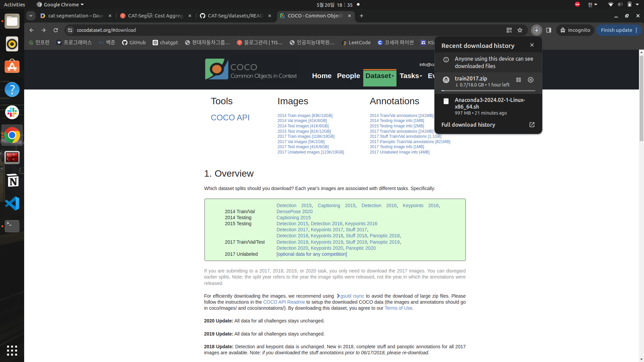Image resolution: width=644 pixels, height=362 pixels.
Task: Click the train2017.zip download progress bar
Action: coord(488,91)
